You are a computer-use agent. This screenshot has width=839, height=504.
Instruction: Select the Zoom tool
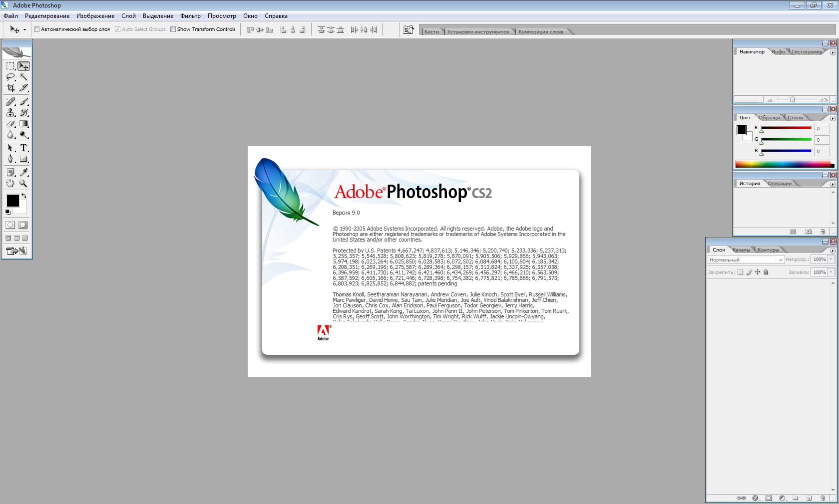pyautogui.click(x=23, y=183)
